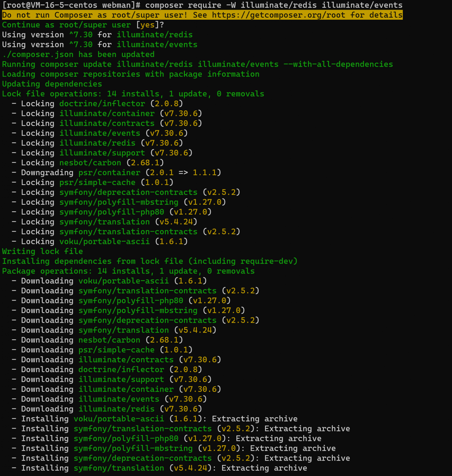Click 'Downloading illuminate/contracts (v7.30.6)' line
The image size is (452, 476).
[x=116, y=360]
